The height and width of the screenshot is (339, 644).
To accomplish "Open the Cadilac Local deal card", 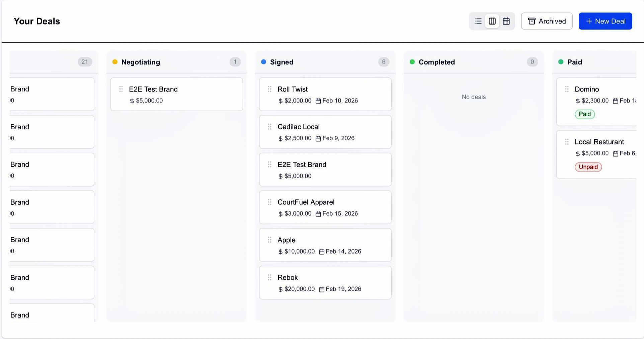I will click(x=325, y=132).
